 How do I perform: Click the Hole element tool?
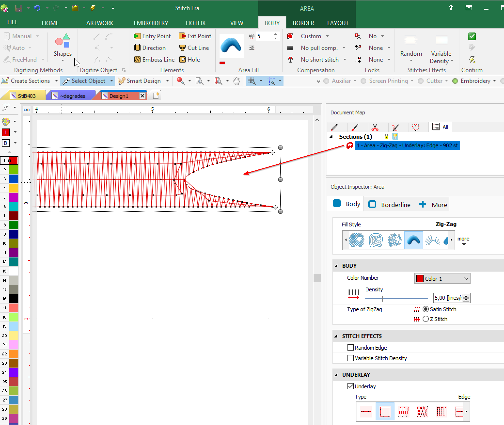click(x=190, y=59)
